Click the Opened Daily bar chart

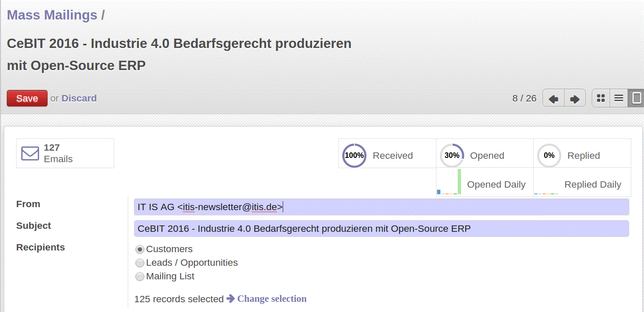point(449,182)
